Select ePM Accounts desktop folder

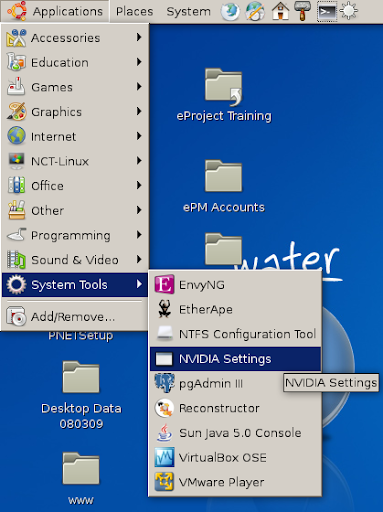click(224, 187)
